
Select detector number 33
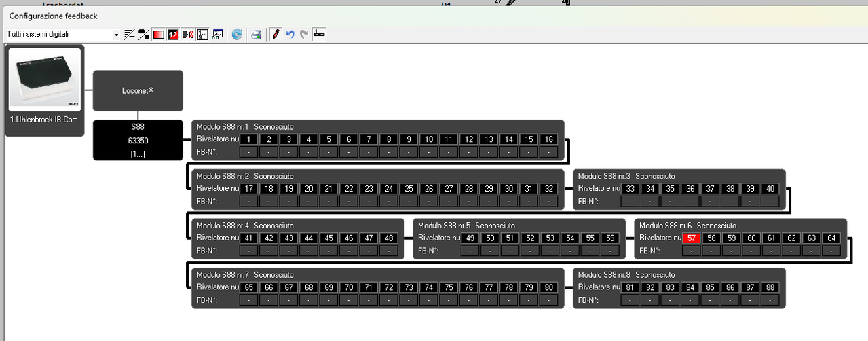tap(630, 188)
